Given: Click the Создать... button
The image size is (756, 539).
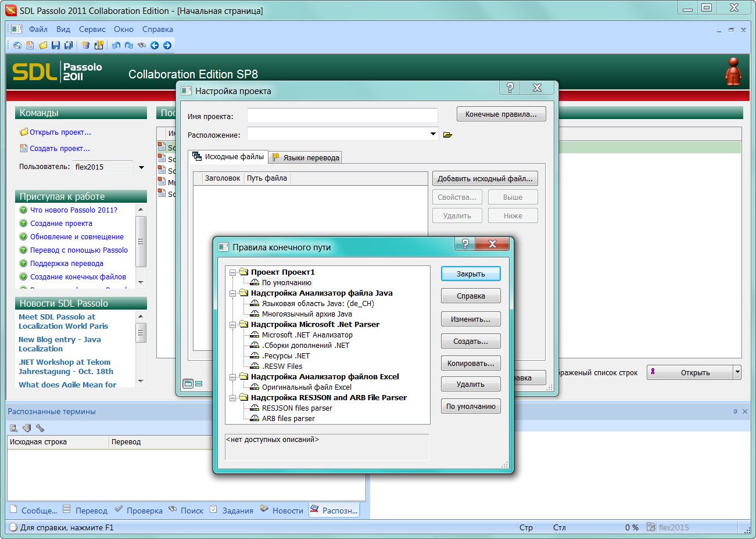Looking at the screenshot, I should tap(471, 341).
